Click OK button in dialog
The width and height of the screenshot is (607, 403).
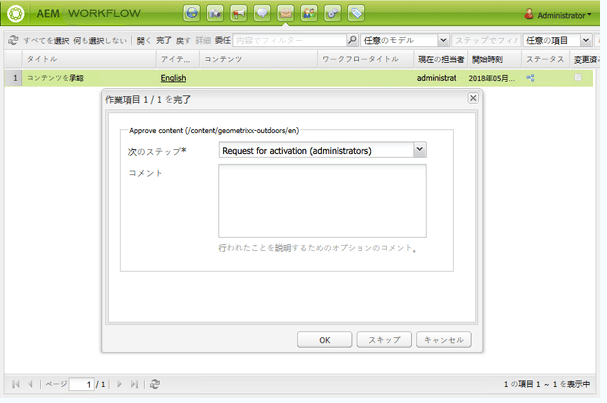324,340
